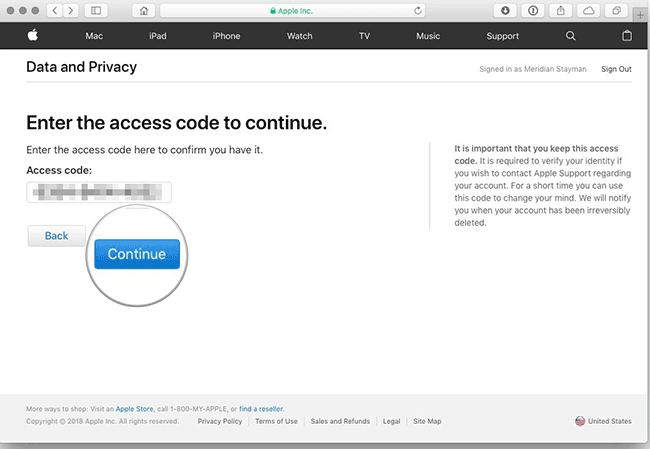650x449 pixels.
Task: Select the United States flag icon
Action: (x=580, y=421)
